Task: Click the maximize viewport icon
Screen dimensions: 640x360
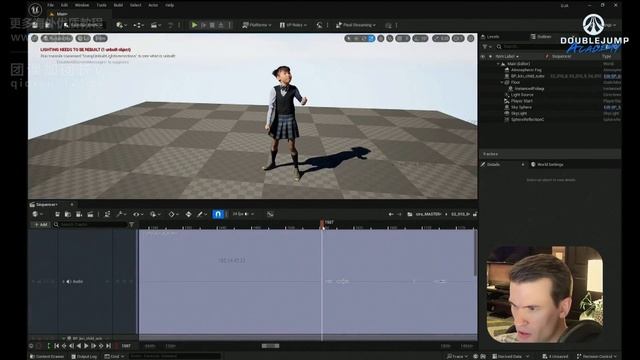Action: 471,38
